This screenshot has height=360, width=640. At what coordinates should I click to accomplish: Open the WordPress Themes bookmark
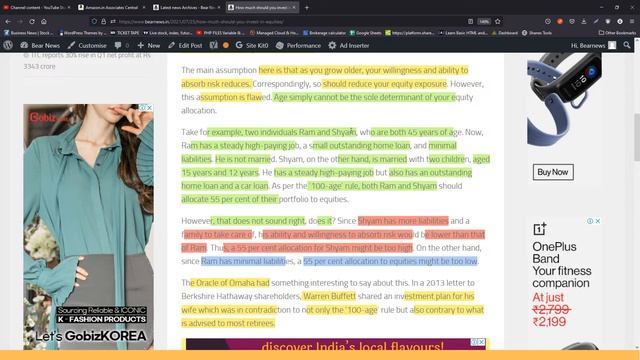coord(82,33)
